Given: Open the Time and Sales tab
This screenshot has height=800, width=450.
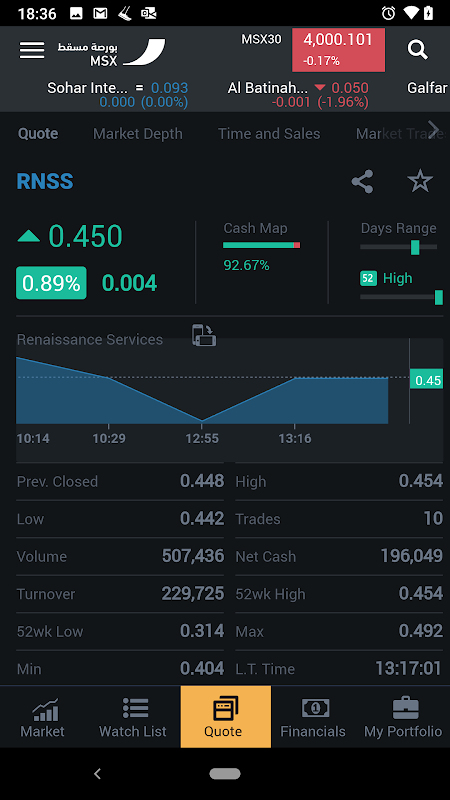Looking at the screenshot, I should [x=269, y=134].
